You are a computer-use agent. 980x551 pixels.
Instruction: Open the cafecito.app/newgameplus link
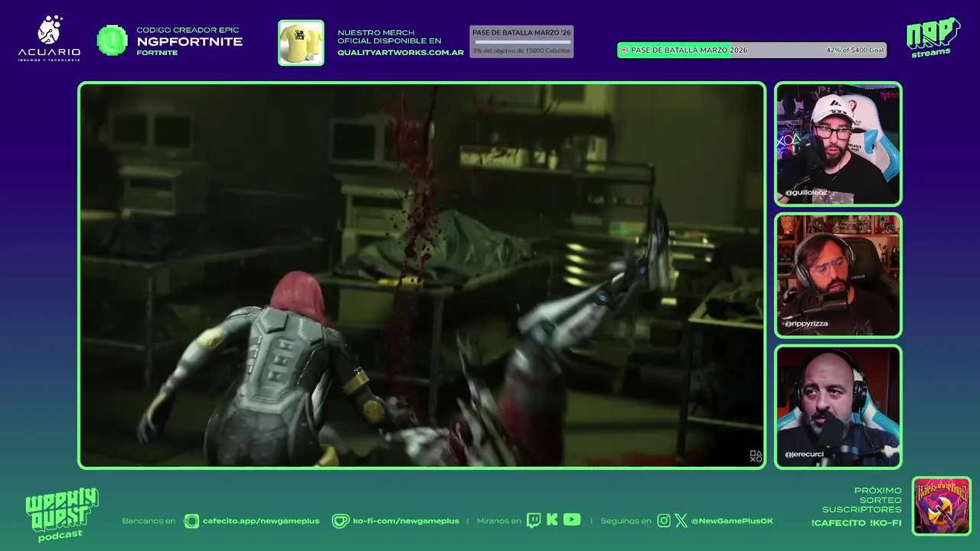click(x=260, y=521)
